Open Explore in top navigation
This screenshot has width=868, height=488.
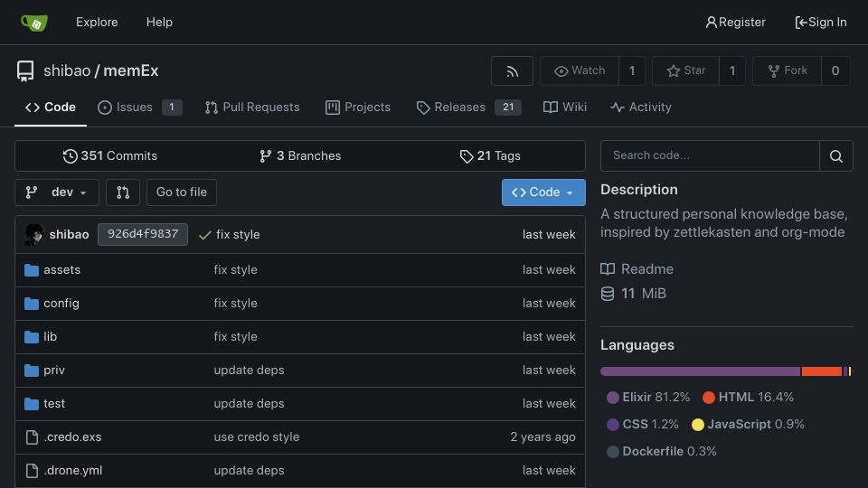97,22
